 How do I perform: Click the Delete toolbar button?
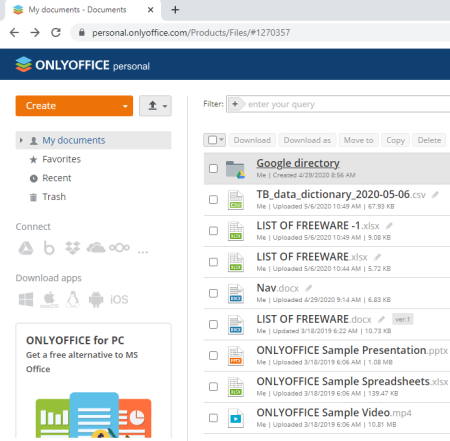coord(430,140)
